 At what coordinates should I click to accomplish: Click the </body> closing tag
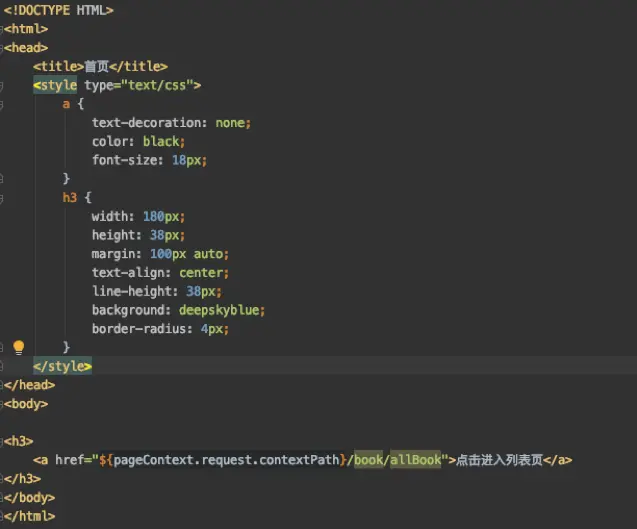29,497
